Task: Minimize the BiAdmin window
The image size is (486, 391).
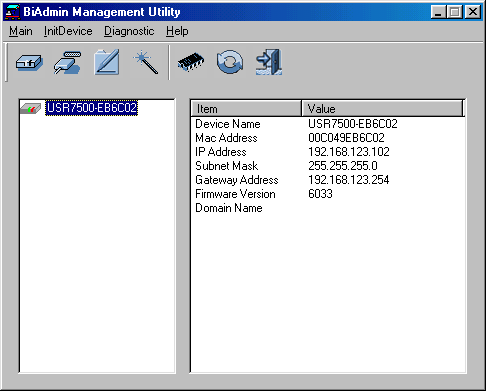Action: [438, 12]
